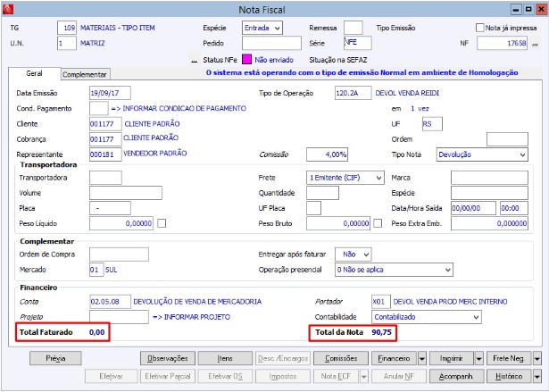Click the Data/Hora Saída date field 00/00/00
The height and width of the screenshot is (392, 549).
pos(473,208)
